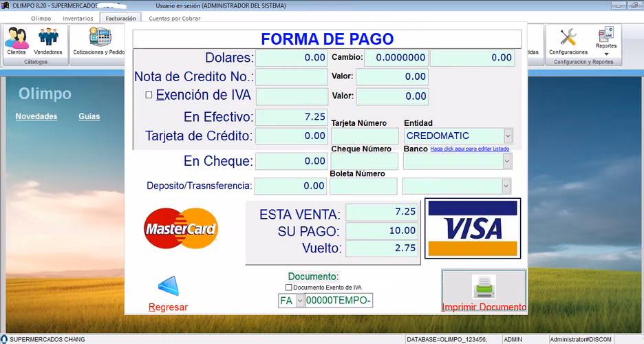Open the Cuentas por Cobrar tab
Screen dimensions: 644x344
click(x=175, y=19)
